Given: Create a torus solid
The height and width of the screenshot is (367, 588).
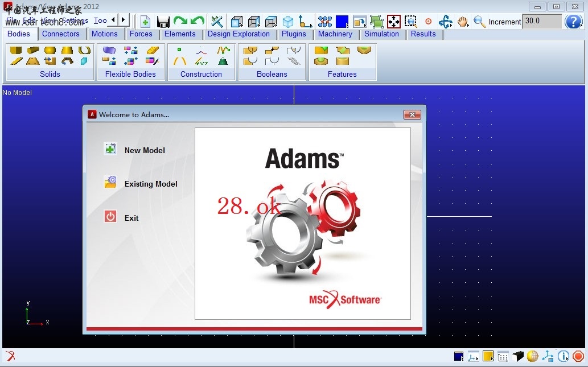Looking at the screenshot, I should (84, 50).
